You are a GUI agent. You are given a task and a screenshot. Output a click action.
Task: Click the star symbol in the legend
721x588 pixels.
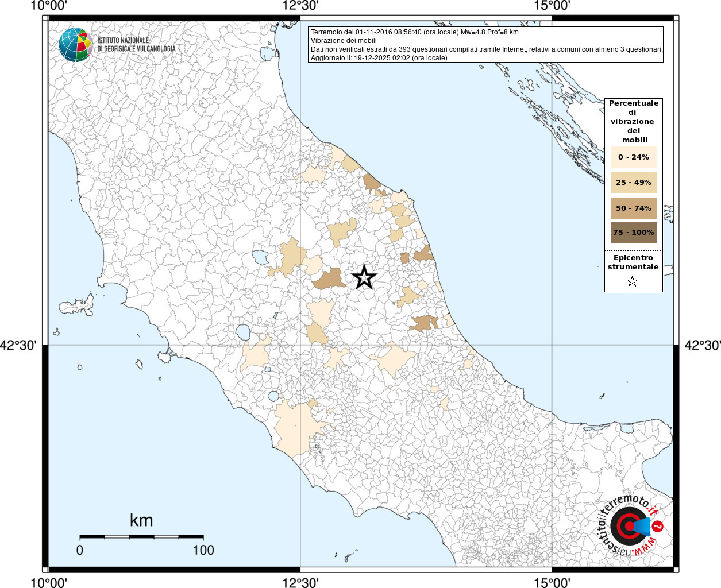pos(633,281)
